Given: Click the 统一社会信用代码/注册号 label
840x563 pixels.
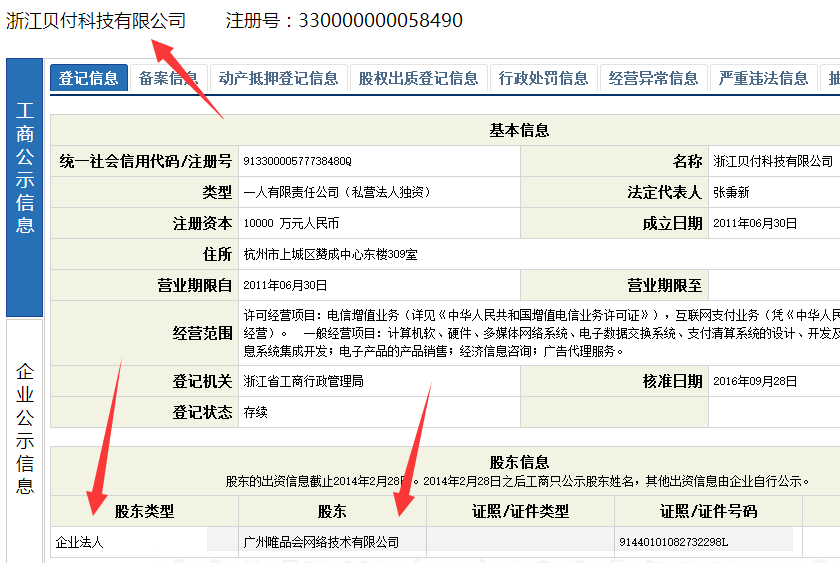Looking at the screenshot, I should click(146, 161).
